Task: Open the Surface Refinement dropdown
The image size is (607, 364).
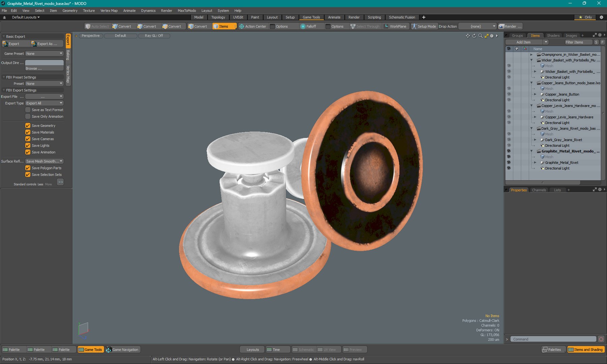Action: point(44,161)
